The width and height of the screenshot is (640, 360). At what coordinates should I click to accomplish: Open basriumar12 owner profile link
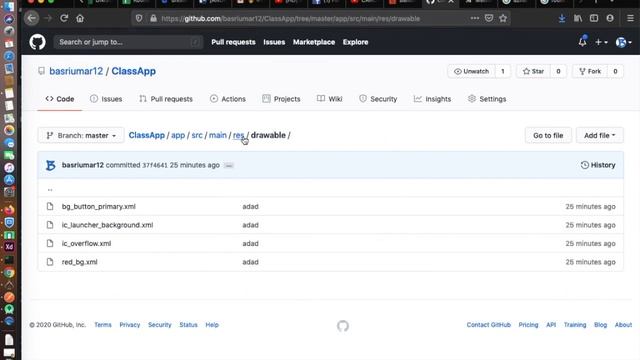pyautogui.click(x=76, y=71)
